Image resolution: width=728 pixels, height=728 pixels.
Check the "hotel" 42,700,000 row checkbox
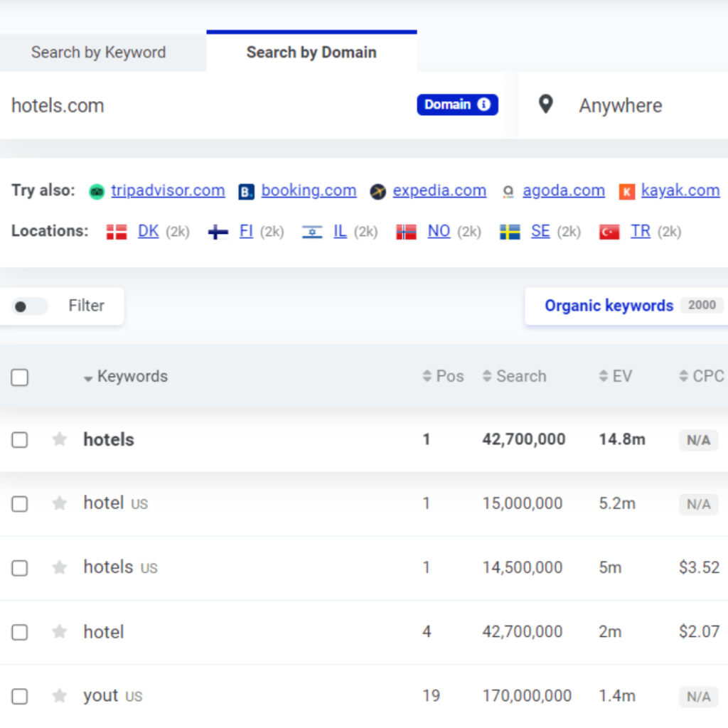point(19,632)
